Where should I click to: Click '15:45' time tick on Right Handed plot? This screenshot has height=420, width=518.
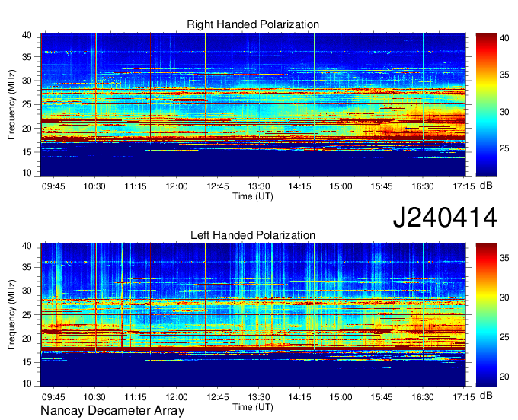tap(382, 186)
